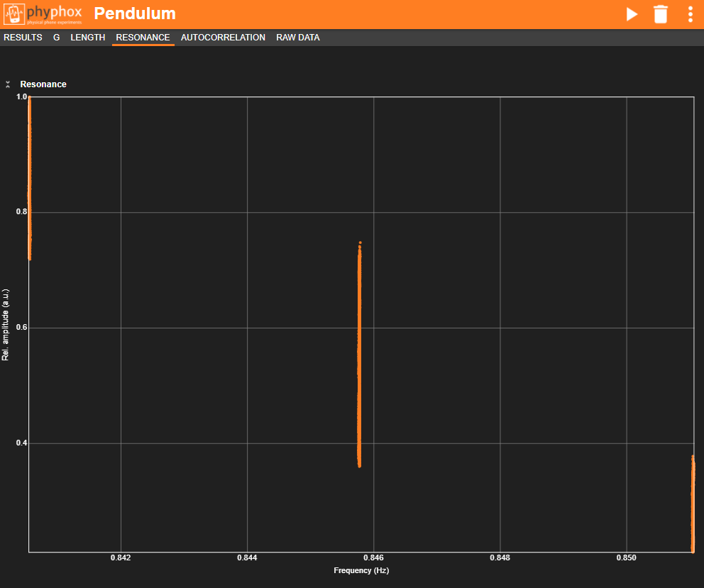Click the 0.850 x-axis tick label
Image resolution: width=704 pixels, height=588 pixels.
coord(627,558)
